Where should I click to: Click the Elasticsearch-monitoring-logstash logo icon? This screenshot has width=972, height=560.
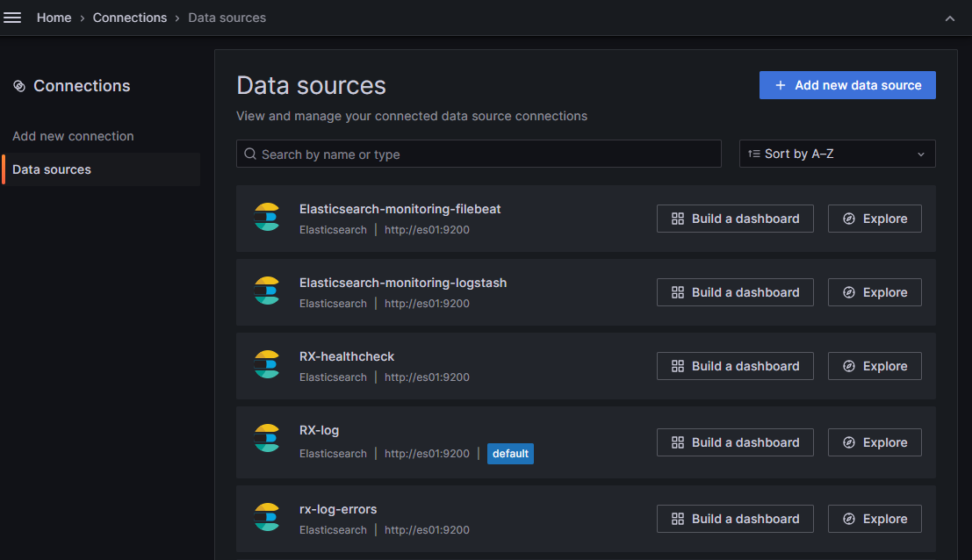tap(267, 291)
